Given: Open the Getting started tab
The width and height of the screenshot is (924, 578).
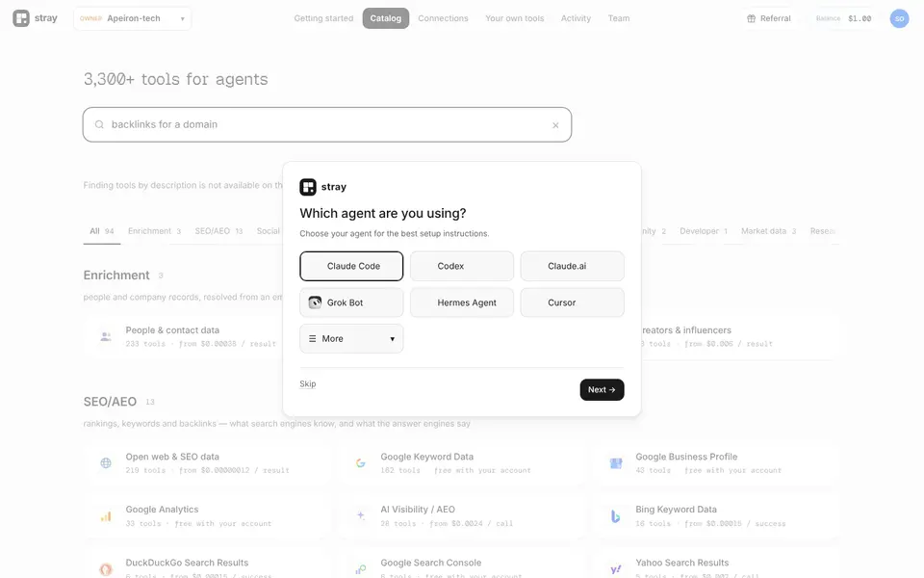Looking at the screenshot, I should click(x=323, y=18).
